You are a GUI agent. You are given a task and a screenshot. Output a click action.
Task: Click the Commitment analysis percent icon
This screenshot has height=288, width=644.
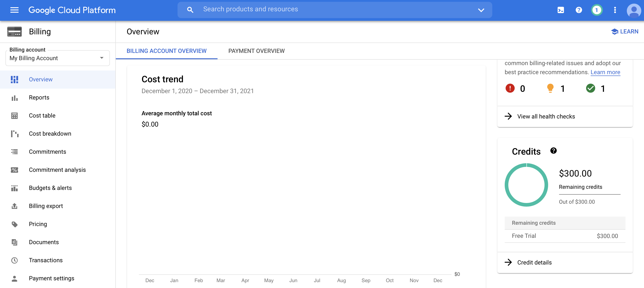coord(14,170)
